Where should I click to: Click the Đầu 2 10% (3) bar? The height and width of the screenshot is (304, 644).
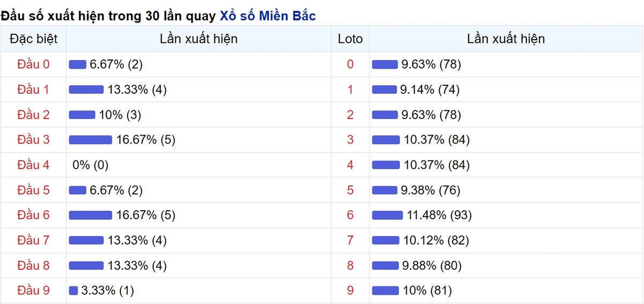82,115
